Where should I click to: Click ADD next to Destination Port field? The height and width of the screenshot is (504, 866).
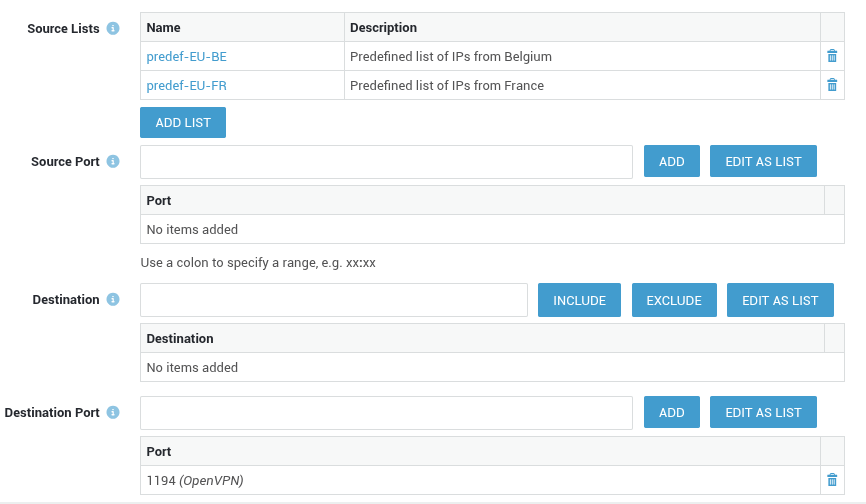tap(671, 412)
